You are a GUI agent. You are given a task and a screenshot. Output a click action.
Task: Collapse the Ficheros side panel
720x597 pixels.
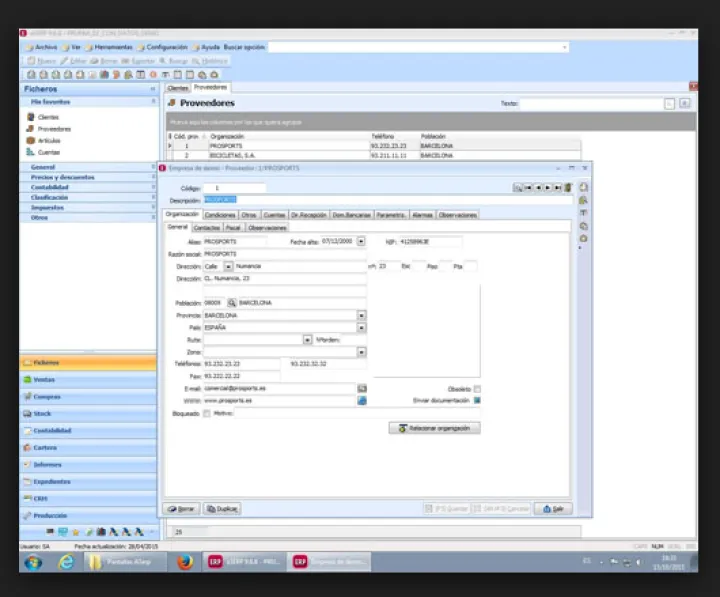pos(153,89)
